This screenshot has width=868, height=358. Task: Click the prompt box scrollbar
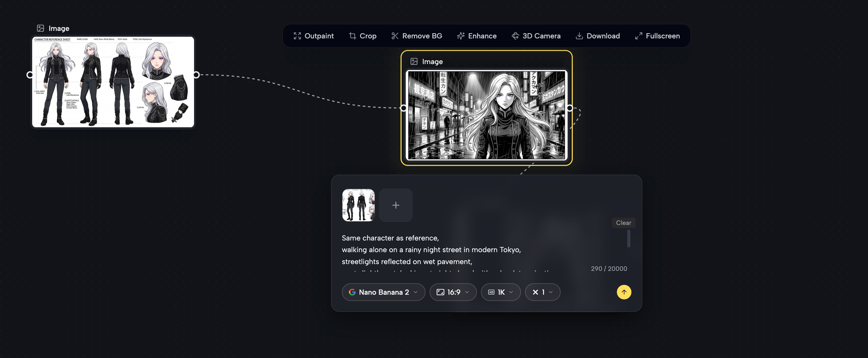[x=628, y=238]
